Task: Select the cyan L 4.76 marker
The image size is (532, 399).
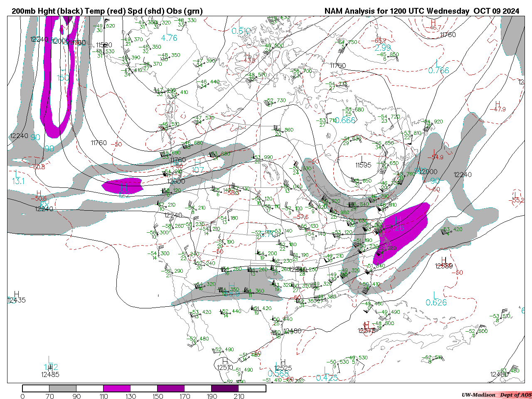Action: click(x=169, y=34)
